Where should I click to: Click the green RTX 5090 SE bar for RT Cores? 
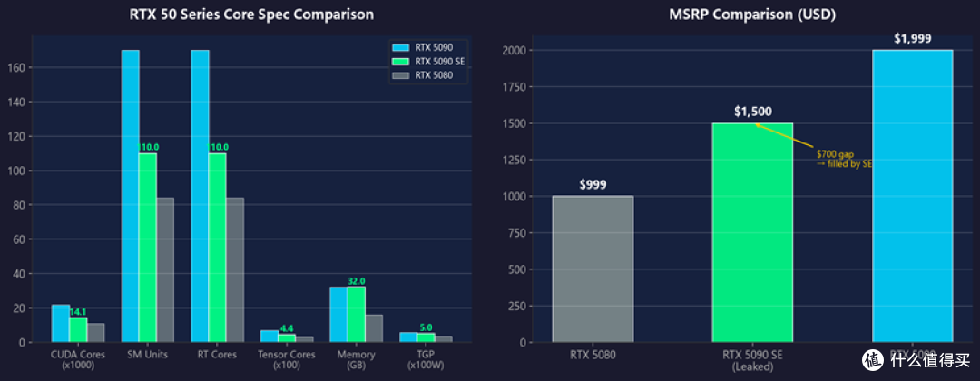pyautogui.click(x=218, y=248)
